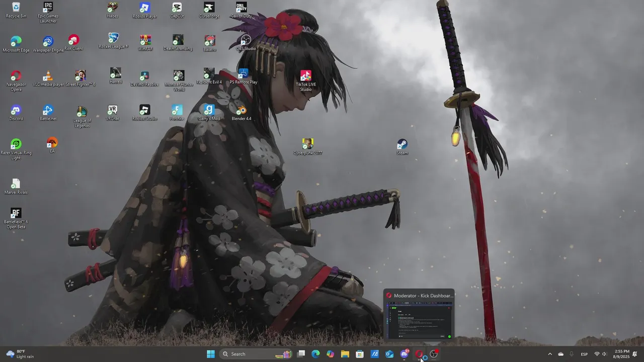The image size is (644, 362).
Task: Select the Marvel Rivals file icon
Action: [16, 186]
